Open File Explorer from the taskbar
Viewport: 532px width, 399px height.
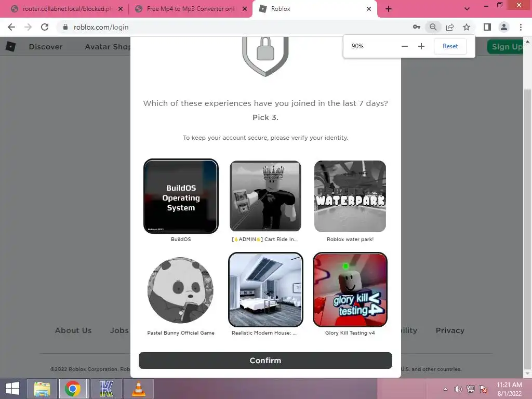coord(42,389)
